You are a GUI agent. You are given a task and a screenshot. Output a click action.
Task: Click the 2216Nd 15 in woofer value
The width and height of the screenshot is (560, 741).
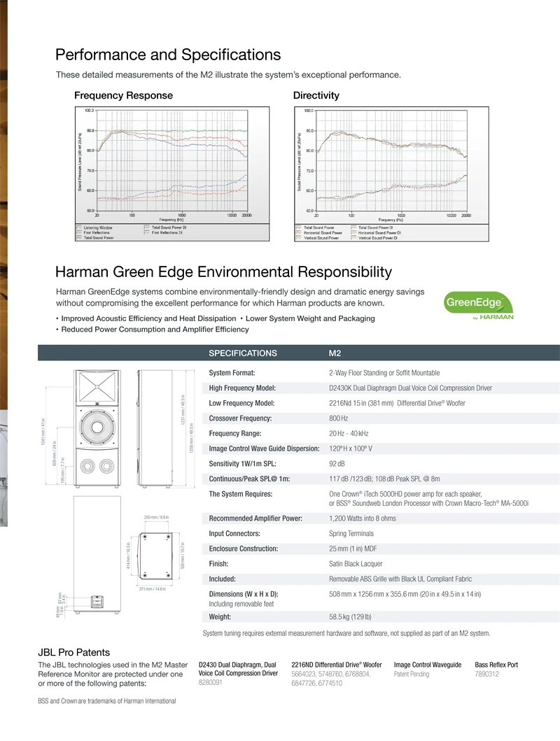[397, 403]
